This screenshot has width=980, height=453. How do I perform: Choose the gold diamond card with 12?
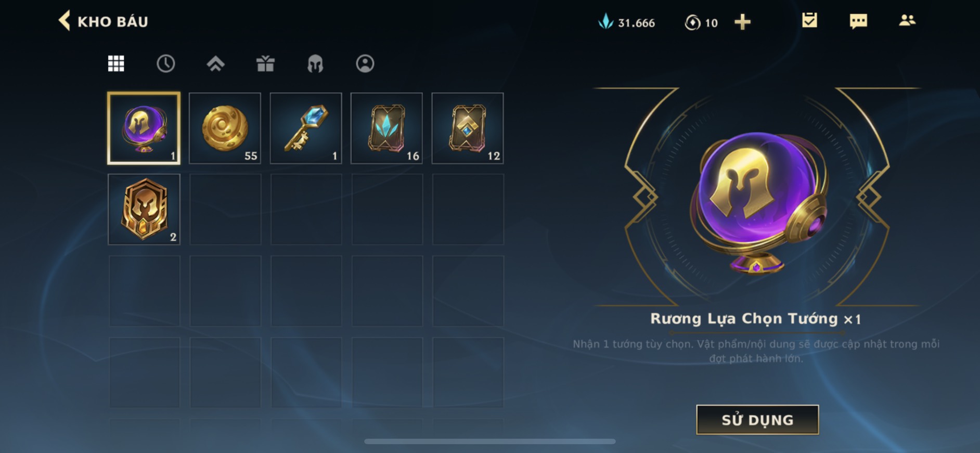click(x=468, y=128)
